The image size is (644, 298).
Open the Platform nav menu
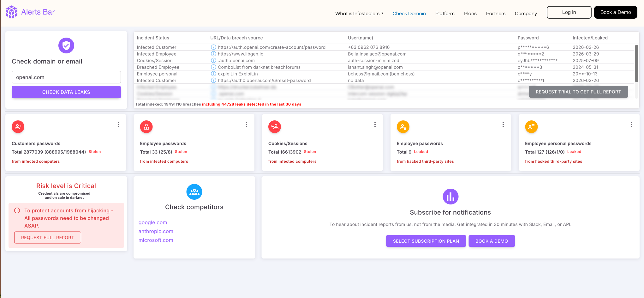pos(445,13)
